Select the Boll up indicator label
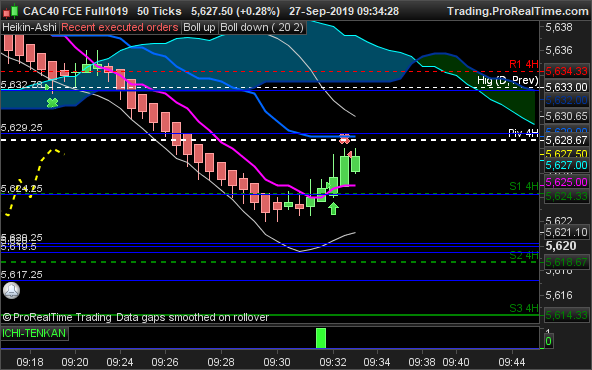Image resolution: width=592 pixels, height=370 pixels. click(199, 28)
